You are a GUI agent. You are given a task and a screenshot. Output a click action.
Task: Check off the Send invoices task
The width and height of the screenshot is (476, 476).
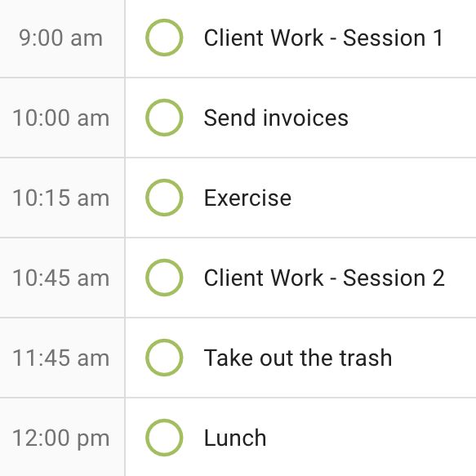click(164, 118)
